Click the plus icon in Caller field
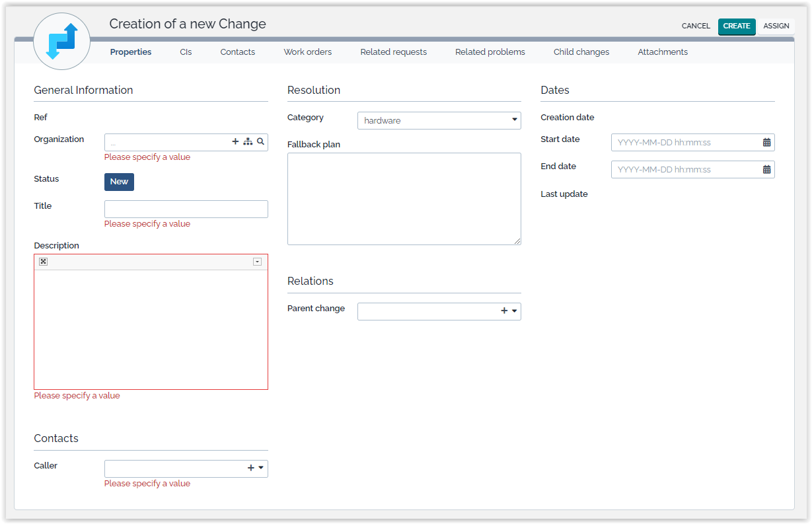The width and height of the screenshot is (812, 524). point(251,468)
